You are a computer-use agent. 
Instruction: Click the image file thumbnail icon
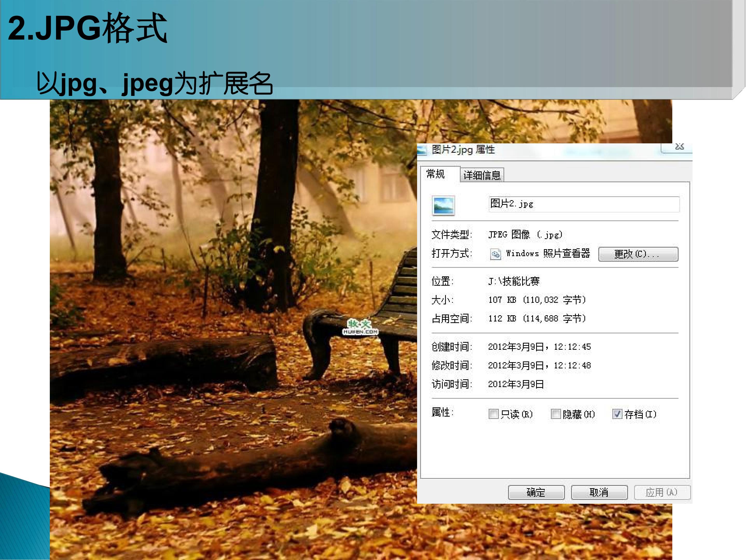tap(443, 205)
